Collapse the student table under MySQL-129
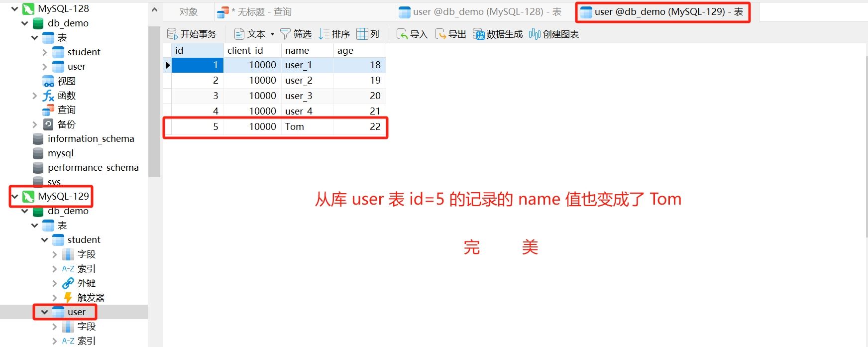The width and height of the screenshot is (868, 347). point(44,239)
